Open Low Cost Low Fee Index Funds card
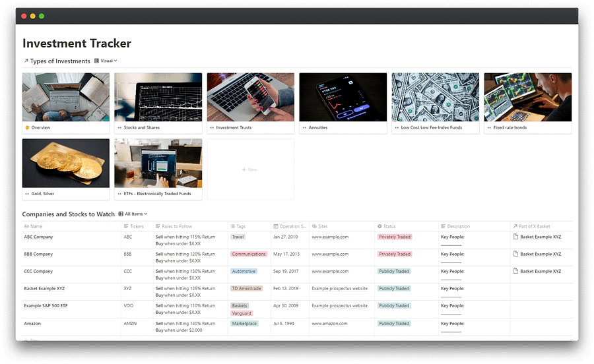Viewport: 594px width, 364px height. coord(436,104)
